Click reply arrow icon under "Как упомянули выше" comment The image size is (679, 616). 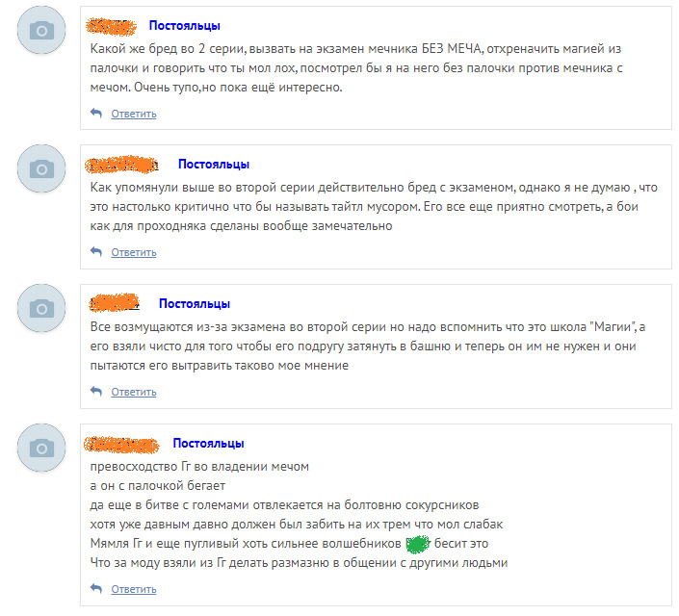[95, 252]
